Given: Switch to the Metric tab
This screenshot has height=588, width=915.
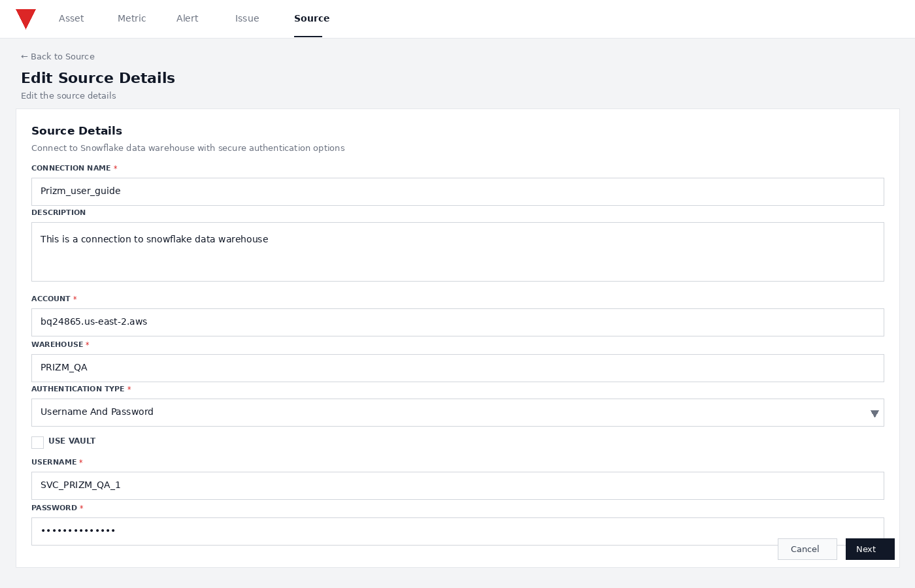Looking at the screenshot, I should tap(131, 18).
